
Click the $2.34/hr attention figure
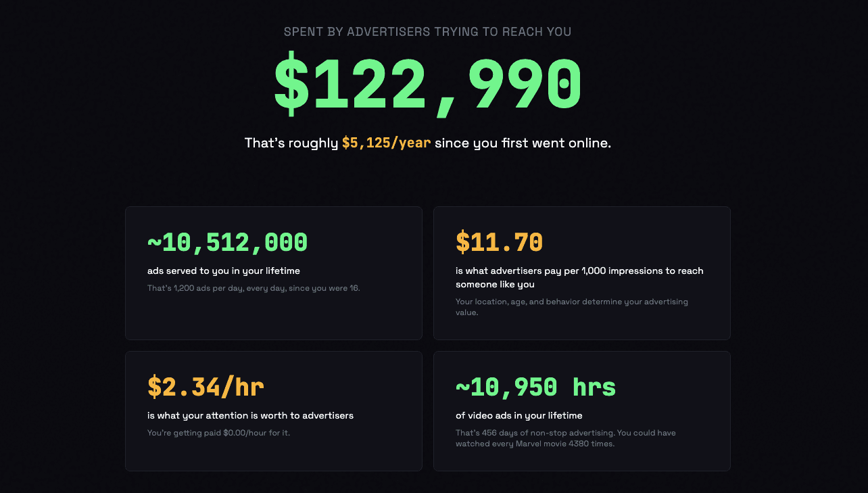click(x=206, y=387)
